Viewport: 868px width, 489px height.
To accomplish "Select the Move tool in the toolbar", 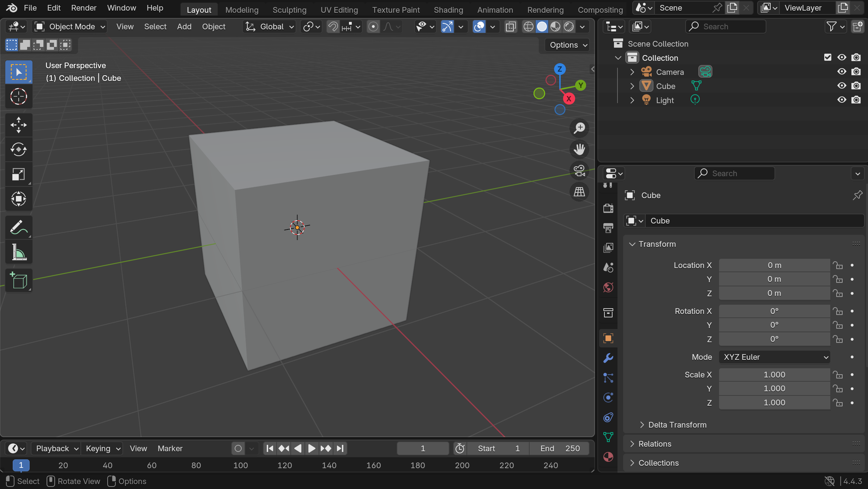I will coord(18,125).
